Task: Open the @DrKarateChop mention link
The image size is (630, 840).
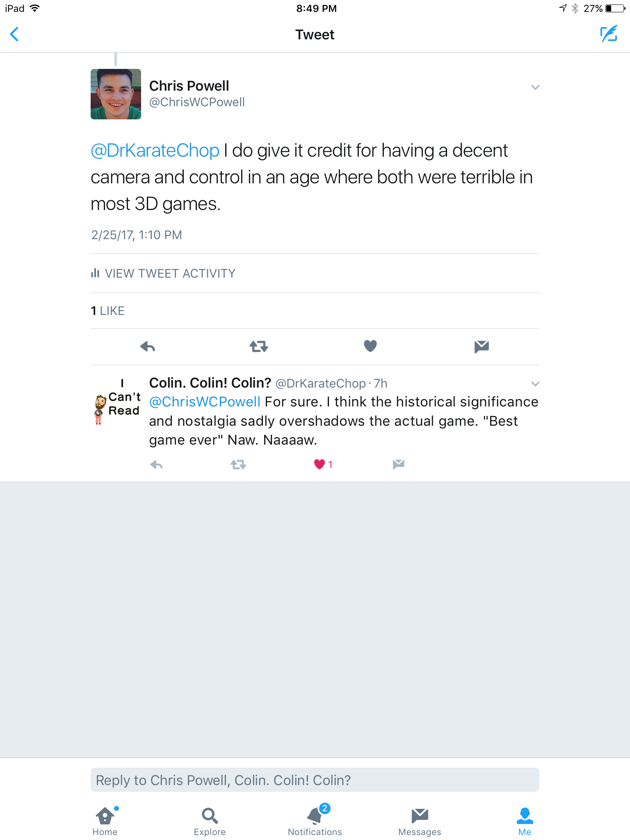Action: 155,151
